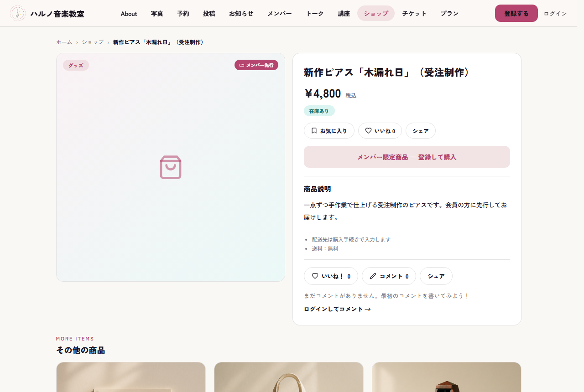Open the third product card thumbnail
The image size is (584, 392).
pos(447,377)
